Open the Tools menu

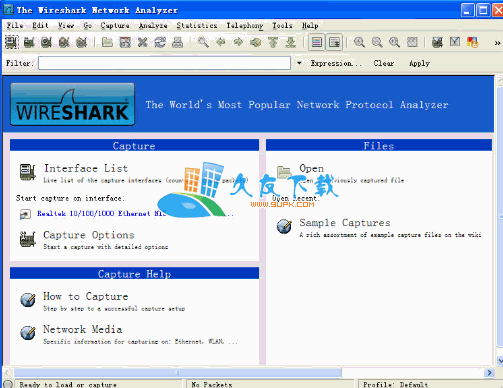[x=282, y=25]
